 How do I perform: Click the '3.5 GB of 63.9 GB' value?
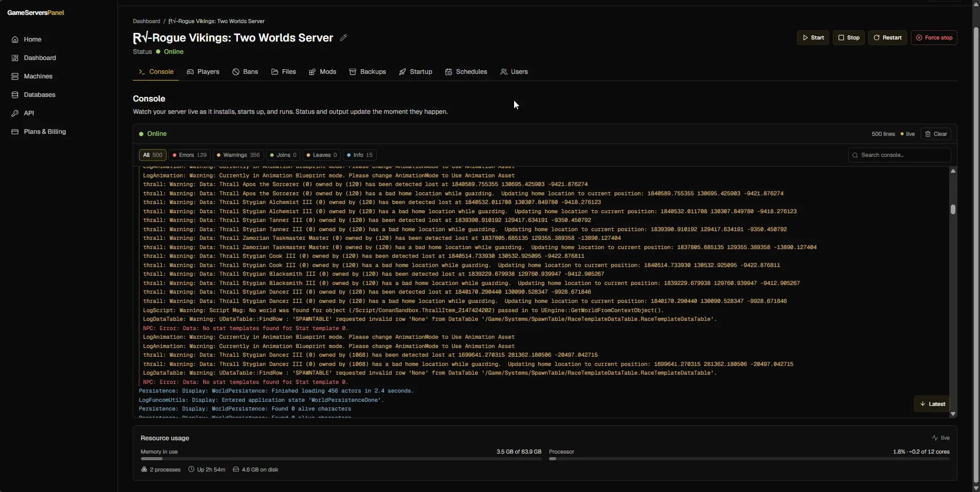coord(519,452)
